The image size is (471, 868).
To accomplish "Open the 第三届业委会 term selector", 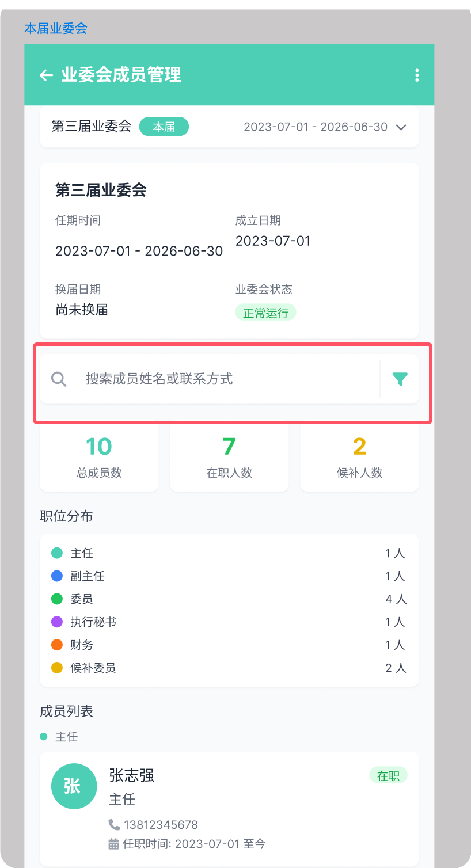I will point(91,126).
